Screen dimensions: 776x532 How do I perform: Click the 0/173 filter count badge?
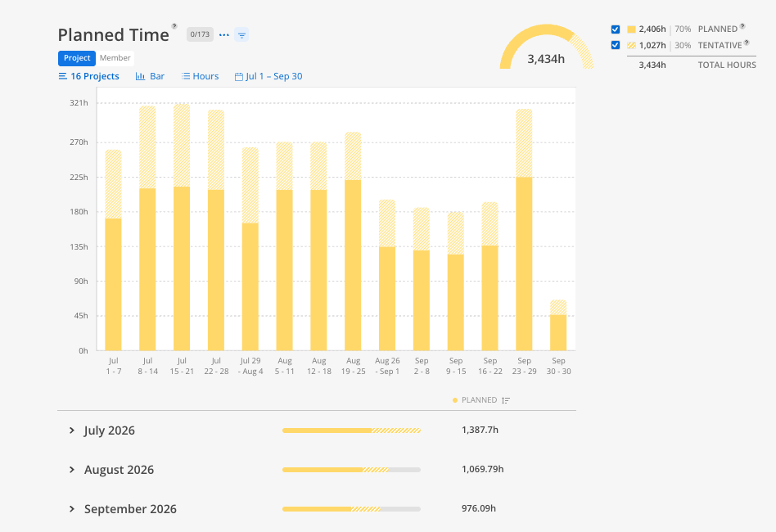200,34
